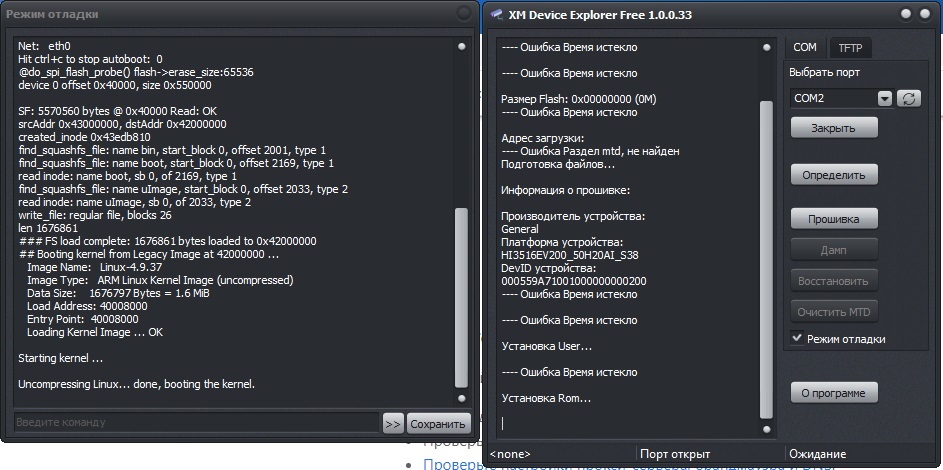
Task: Open the COM2 port dropdown
Action: pos(884,98)
